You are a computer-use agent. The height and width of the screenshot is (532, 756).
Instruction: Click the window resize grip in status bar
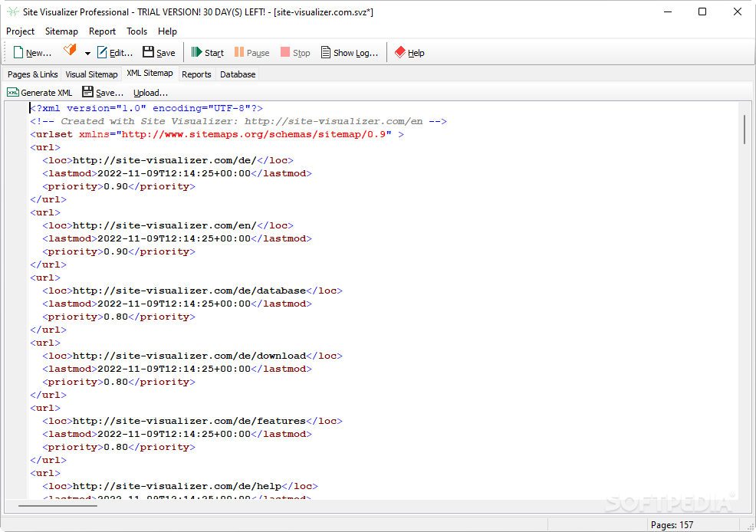[750, 526]
